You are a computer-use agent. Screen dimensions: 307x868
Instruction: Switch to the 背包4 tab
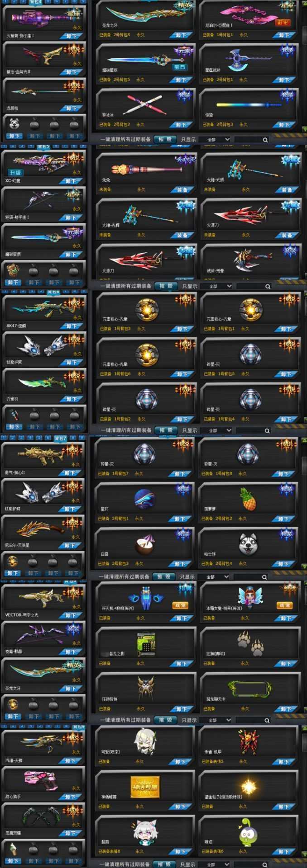[x=35, y=2]
